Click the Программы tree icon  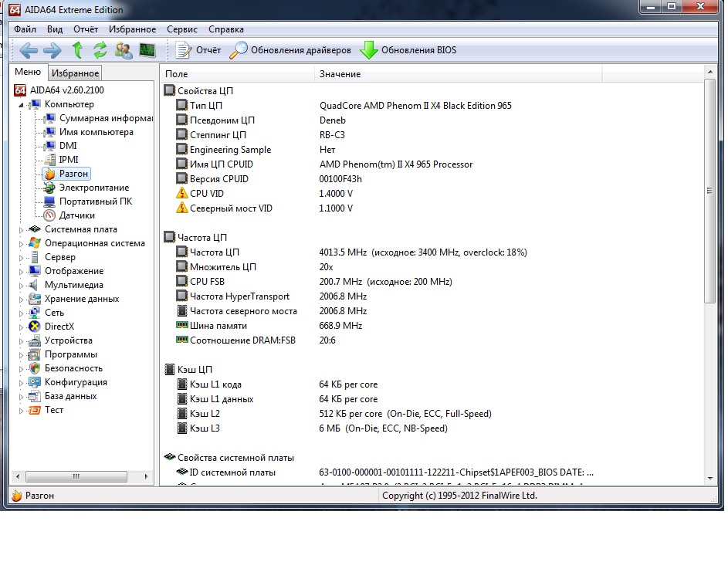35,355
